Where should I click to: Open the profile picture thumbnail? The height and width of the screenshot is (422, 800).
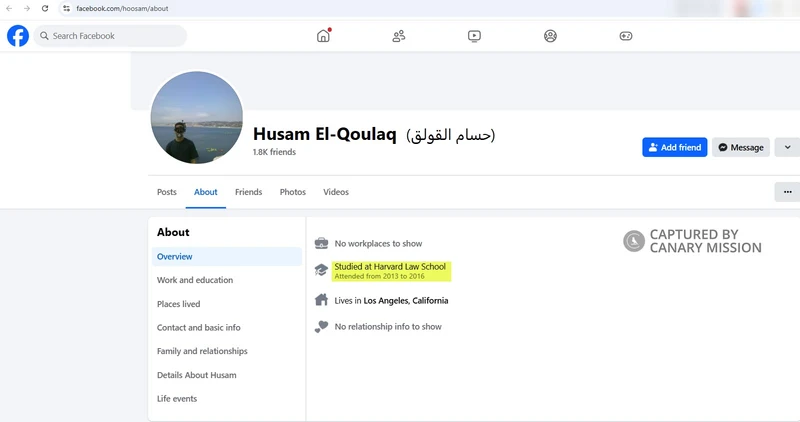coord(197,117)
